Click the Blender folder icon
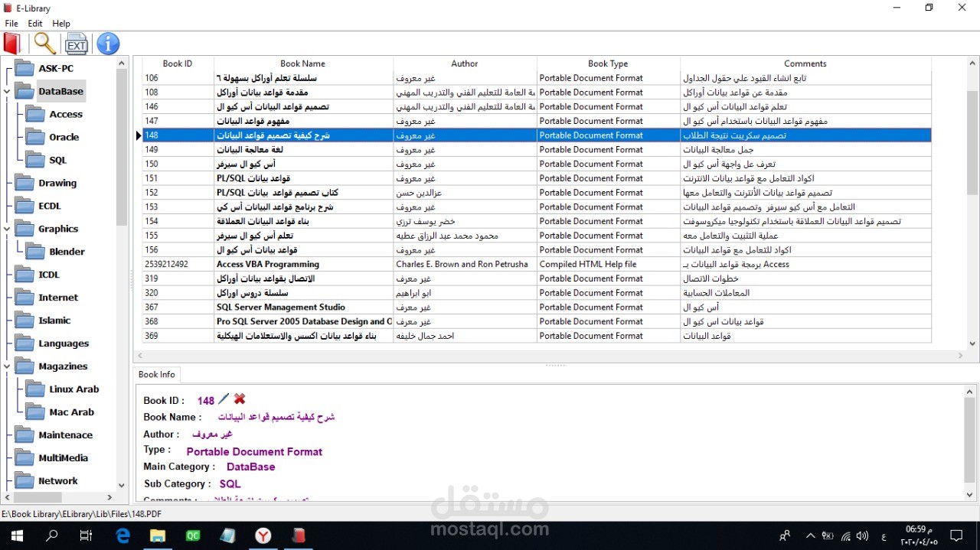 (x=35, y=252)
